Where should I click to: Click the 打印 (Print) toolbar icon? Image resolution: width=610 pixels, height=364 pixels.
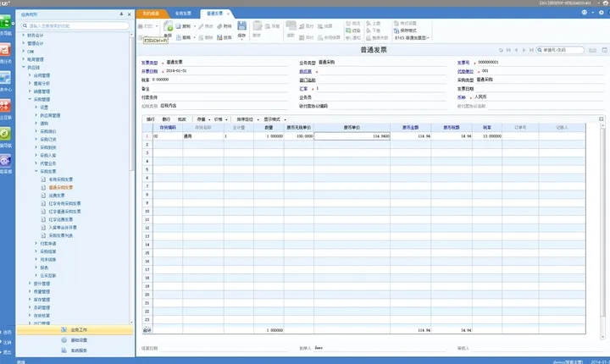coord(145,26)
